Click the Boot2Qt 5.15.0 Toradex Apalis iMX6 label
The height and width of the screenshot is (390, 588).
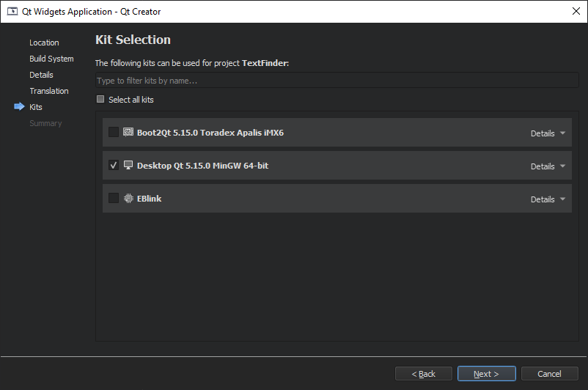coord(210,133)
